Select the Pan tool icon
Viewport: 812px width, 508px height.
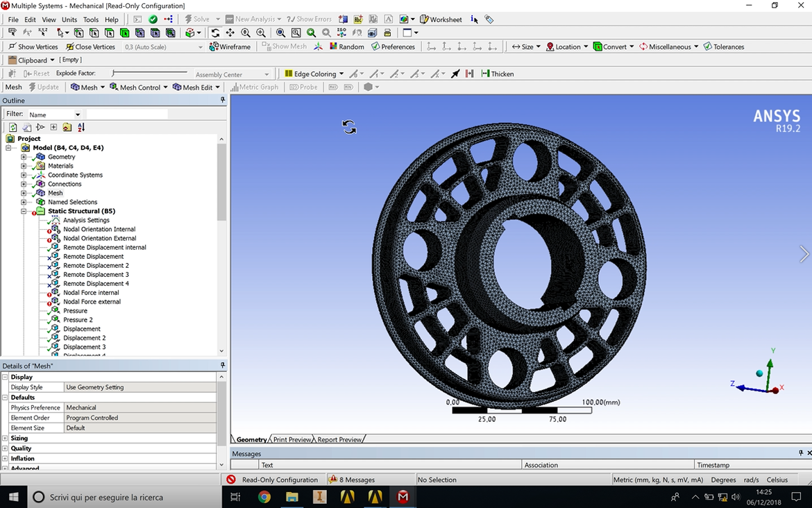pos(230,33)
